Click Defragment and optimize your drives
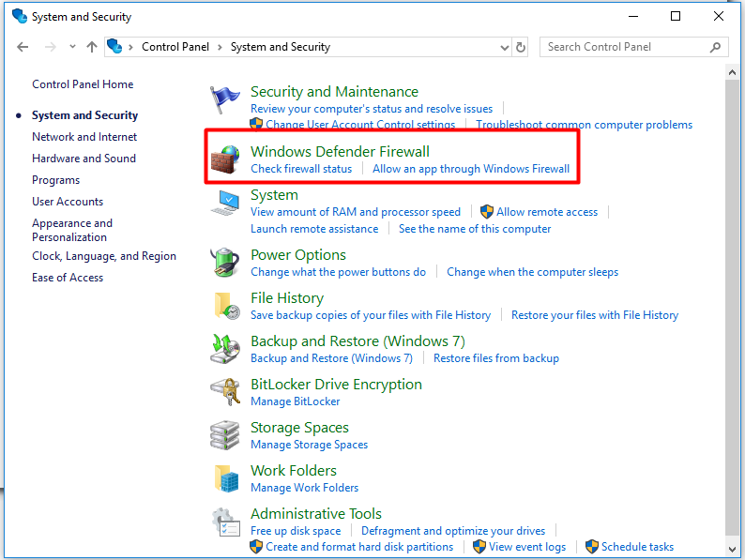Viewport: 745px width, 560px height. 453,531
